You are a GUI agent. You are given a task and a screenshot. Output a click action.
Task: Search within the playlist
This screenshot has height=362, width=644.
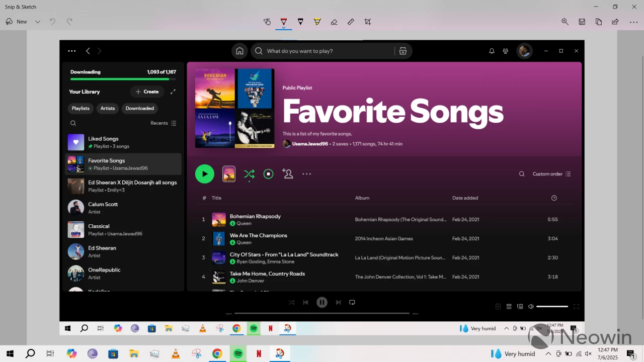522,174
